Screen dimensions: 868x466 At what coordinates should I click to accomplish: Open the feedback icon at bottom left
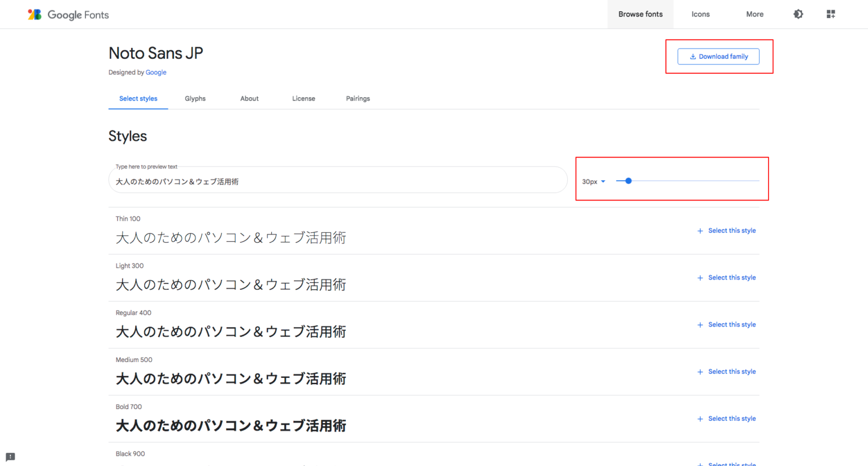10,456
